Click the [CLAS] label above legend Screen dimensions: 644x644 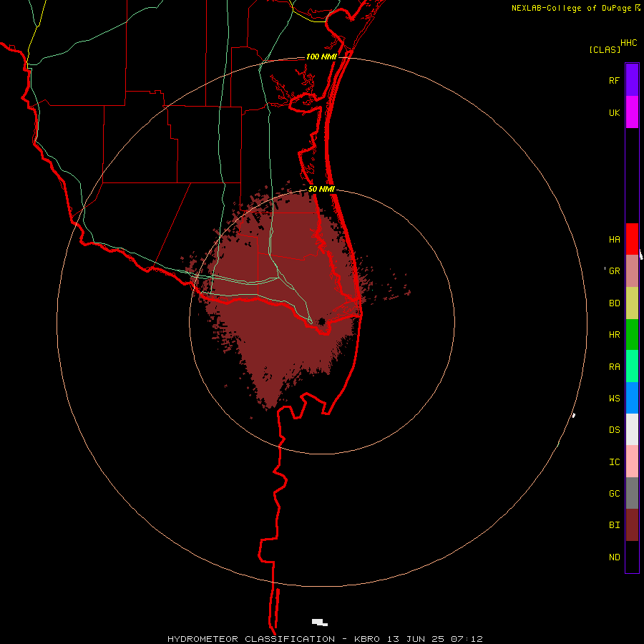pos(605,49)
